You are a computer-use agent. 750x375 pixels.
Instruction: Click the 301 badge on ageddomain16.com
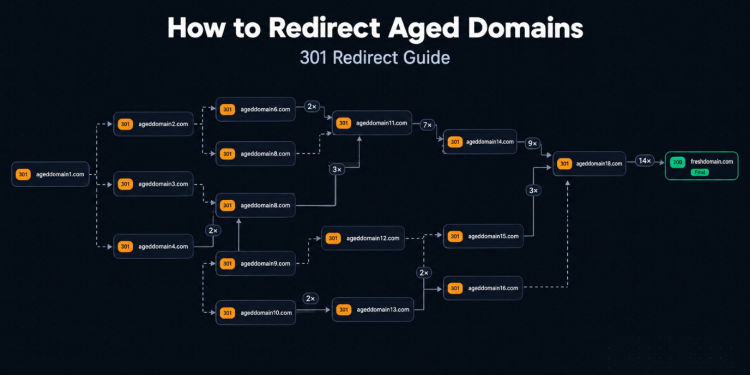pyautogui.click(x=455, y=288)
